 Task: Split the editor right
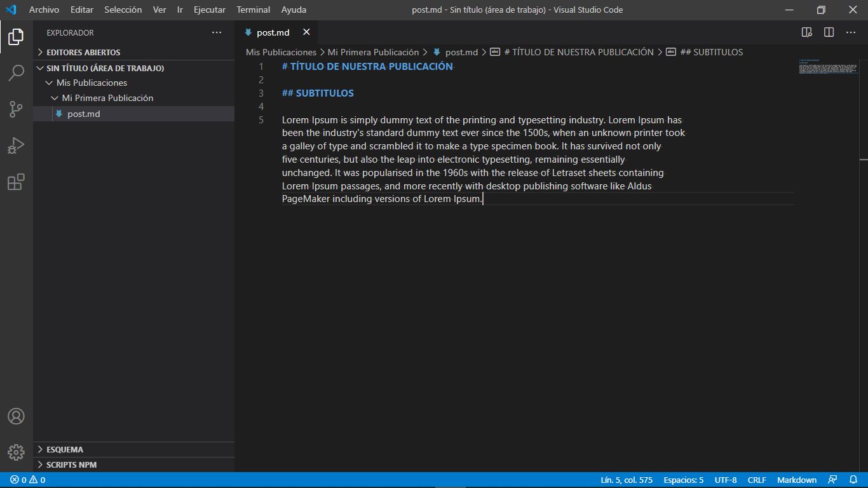829,32
